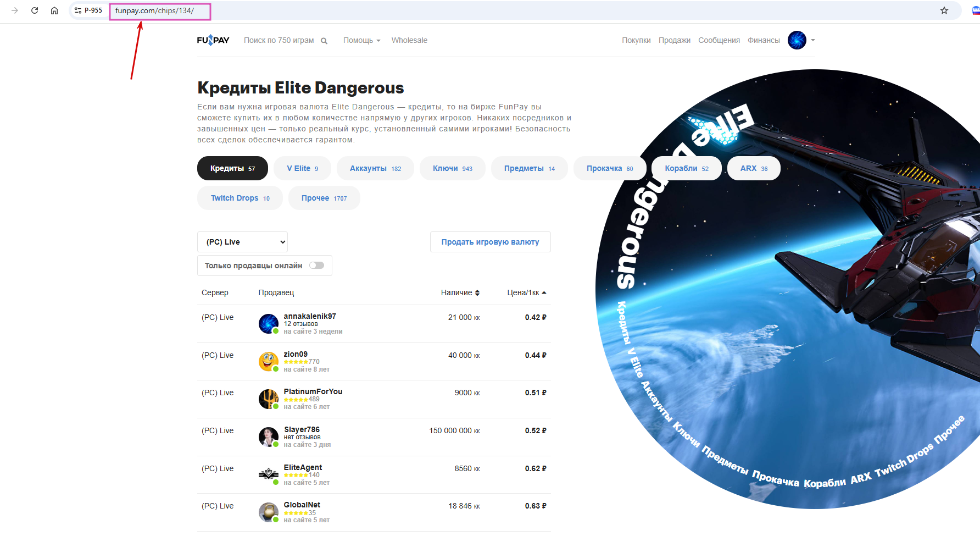
Task: Bookmark this page with the star icon
Action: coord(944,10)
